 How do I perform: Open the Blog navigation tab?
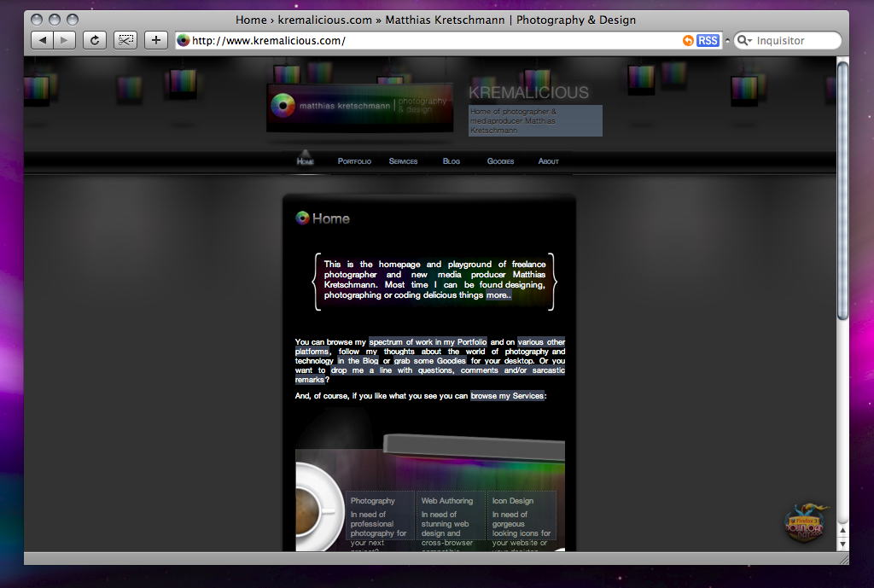[x=452, y=161]
